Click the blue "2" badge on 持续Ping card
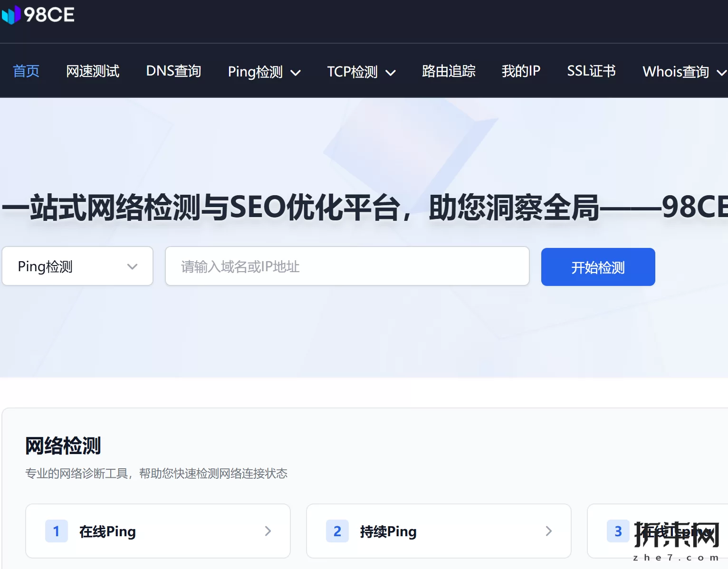Viewport: 728px width, 569px height. point(337,531)
